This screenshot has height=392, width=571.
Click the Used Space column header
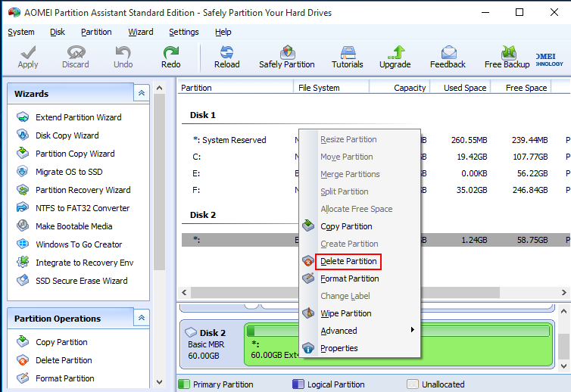pos(460,88)
